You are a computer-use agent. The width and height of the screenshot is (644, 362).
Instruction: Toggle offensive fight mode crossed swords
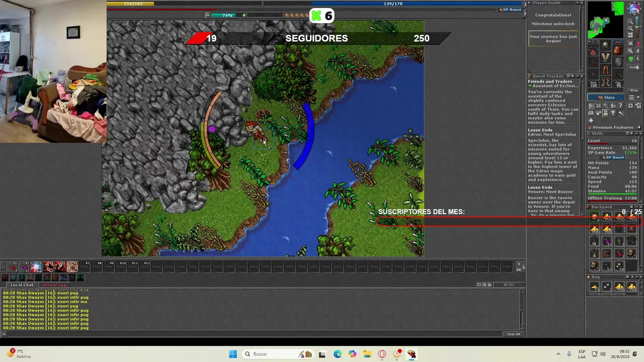[x=630, y=43]
